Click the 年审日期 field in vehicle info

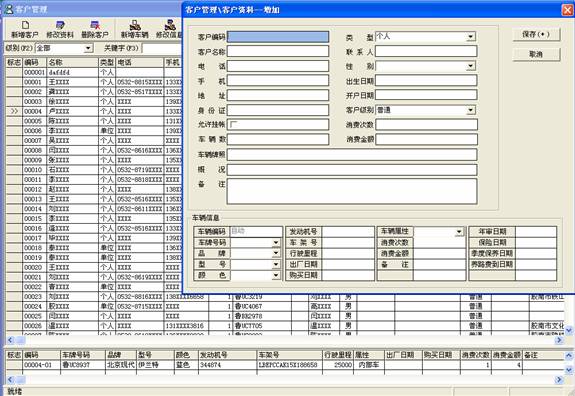[536, 232]
